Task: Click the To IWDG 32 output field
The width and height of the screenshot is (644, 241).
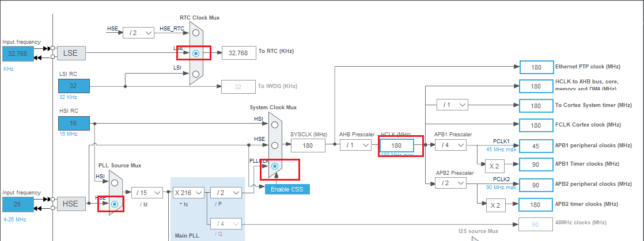Action: coord(238,87)
